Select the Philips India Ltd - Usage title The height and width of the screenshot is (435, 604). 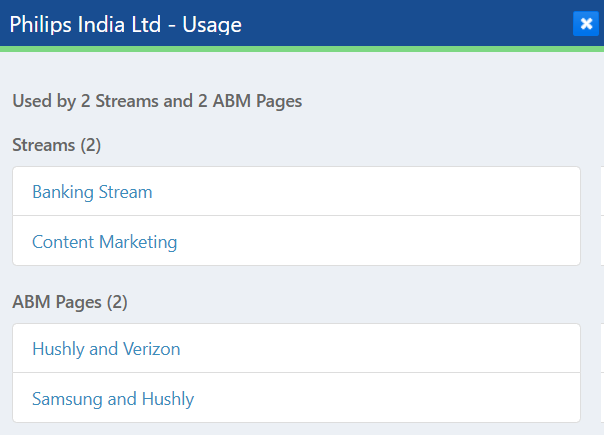tap(126, 25)
